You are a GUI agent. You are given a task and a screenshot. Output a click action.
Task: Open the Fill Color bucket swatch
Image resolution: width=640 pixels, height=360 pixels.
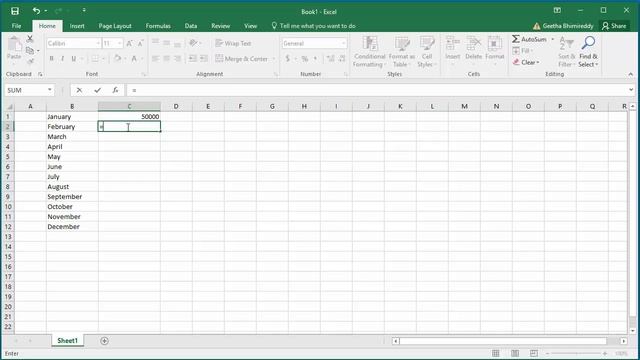click(117, 59)
